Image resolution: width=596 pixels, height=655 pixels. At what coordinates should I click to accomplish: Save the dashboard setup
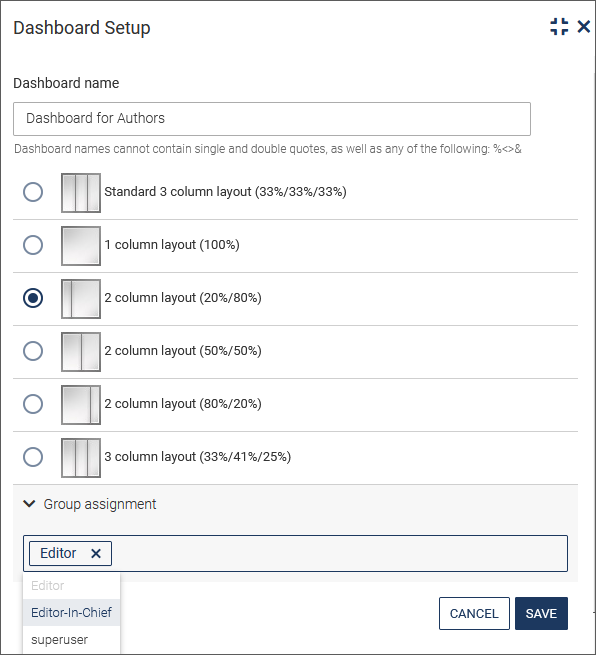541,613
